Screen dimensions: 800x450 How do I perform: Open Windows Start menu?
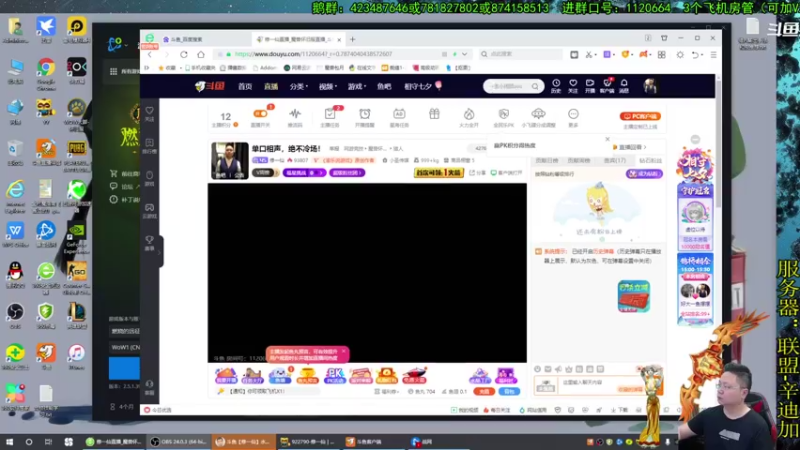click(9, 442)
